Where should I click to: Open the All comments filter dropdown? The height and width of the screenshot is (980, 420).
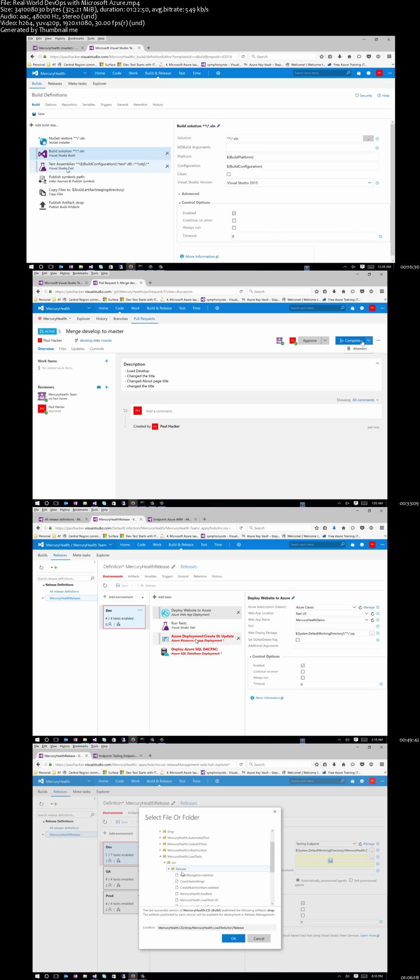[365, 400]
